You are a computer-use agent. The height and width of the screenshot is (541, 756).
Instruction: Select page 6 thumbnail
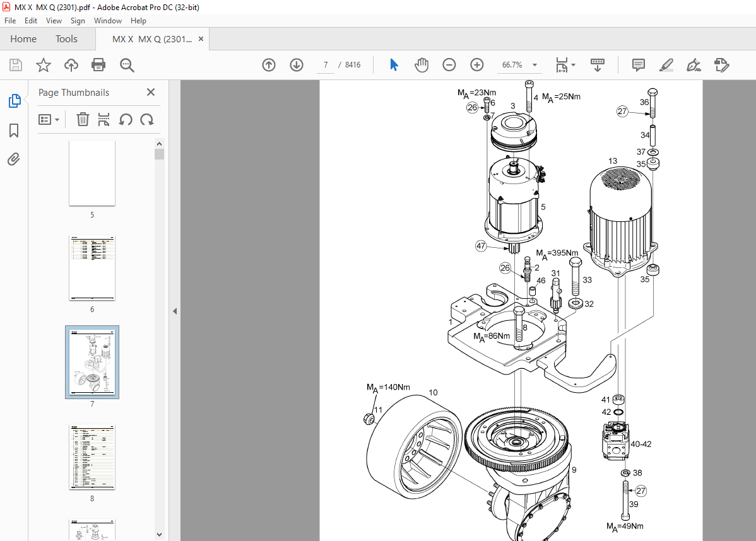click(x=92, y=268)
